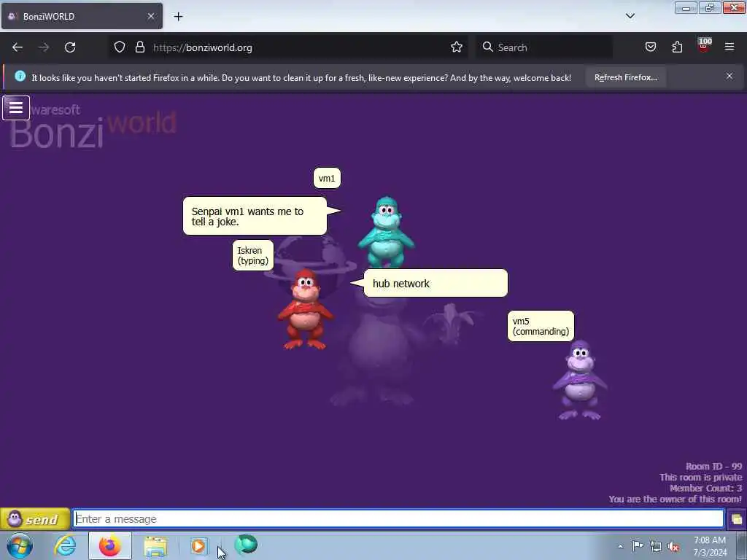Click You are the owner text
The height and width of the screenshot is (560, 747).
(675, 499)
